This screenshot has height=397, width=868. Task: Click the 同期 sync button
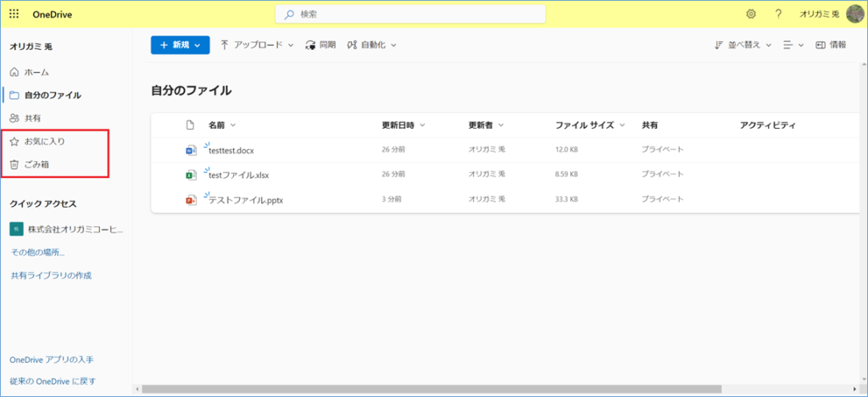pos(320,45)
